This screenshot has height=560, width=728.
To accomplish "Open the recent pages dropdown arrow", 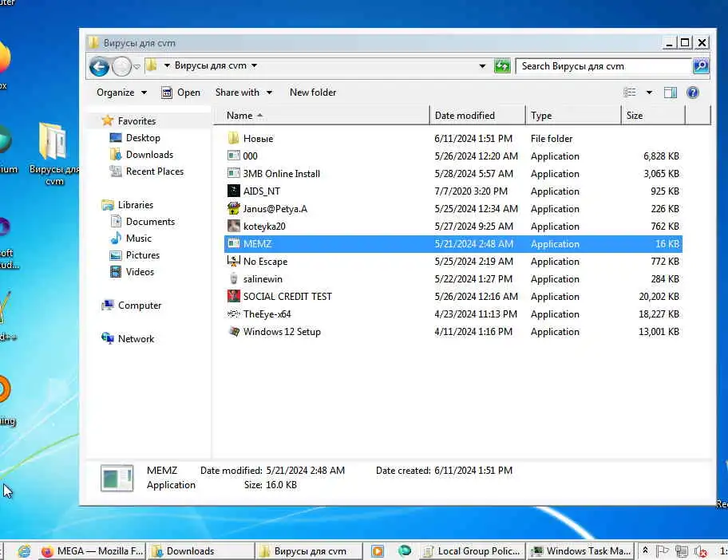I will [x=137, y=67].
